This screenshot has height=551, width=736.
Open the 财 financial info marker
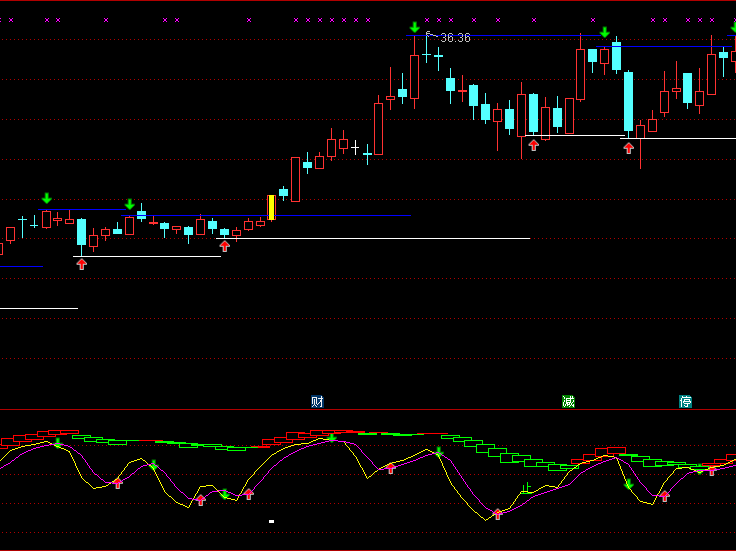[x=317, y=402]
